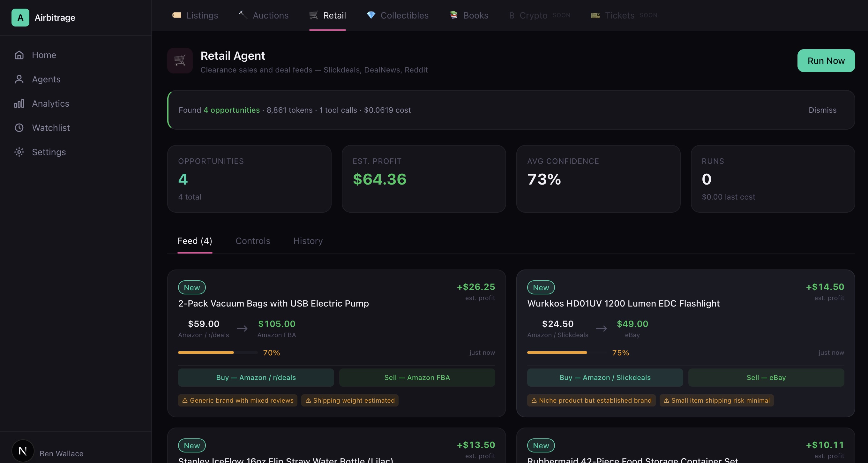Click the Analytics bar-chart icon
The width and height of the screenshot is (868, 463).
pos(19,103)
